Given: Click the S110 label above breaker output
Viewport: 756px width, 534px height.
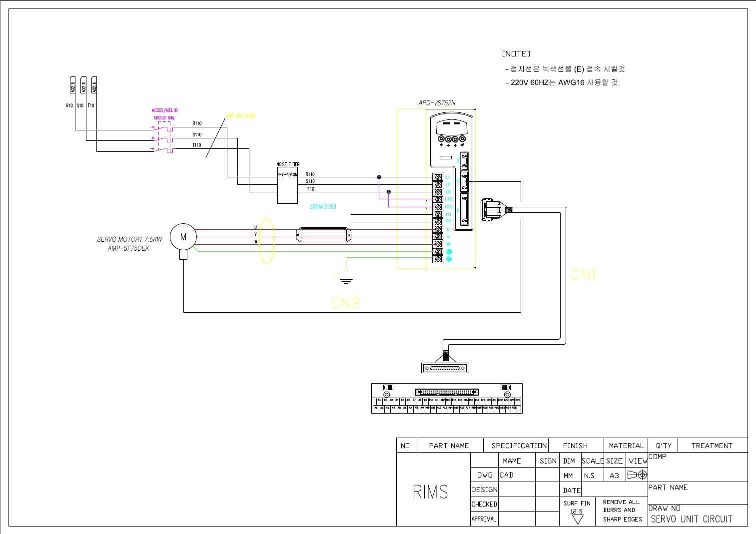Looking at the screenshot, I should [197, 134].
